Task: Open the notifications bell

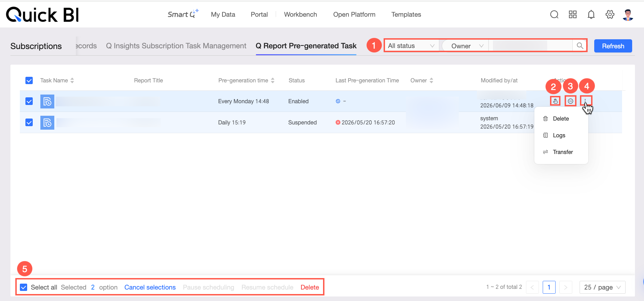Action: point(591,14)
